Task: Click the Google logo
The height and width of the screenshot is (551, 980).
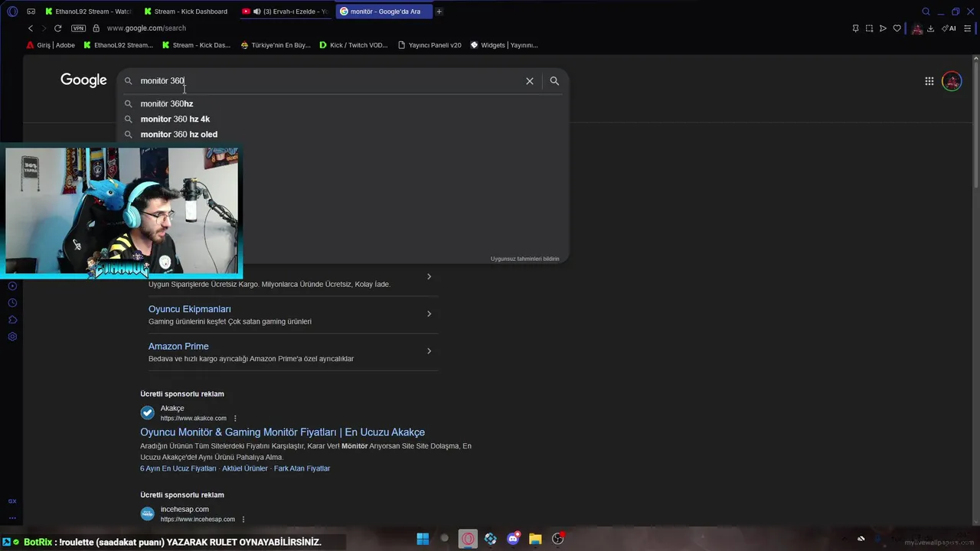Action: click(83, 80)
